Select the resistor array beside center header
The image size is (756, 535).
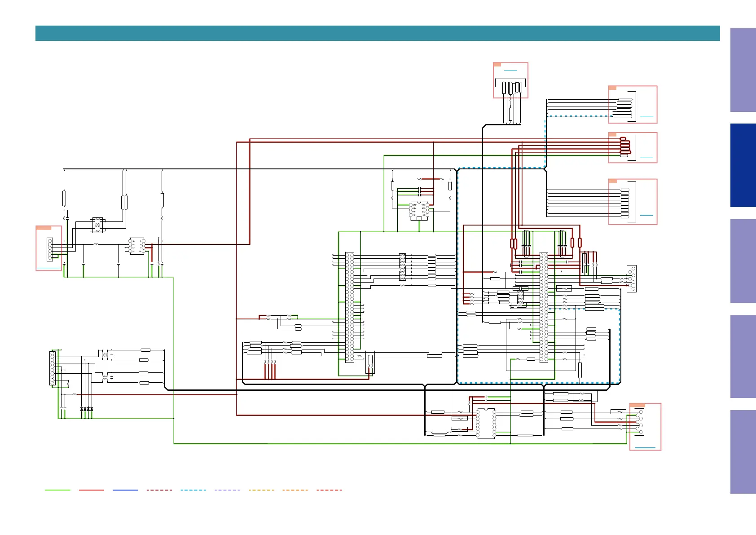click(x=402, y=267)
